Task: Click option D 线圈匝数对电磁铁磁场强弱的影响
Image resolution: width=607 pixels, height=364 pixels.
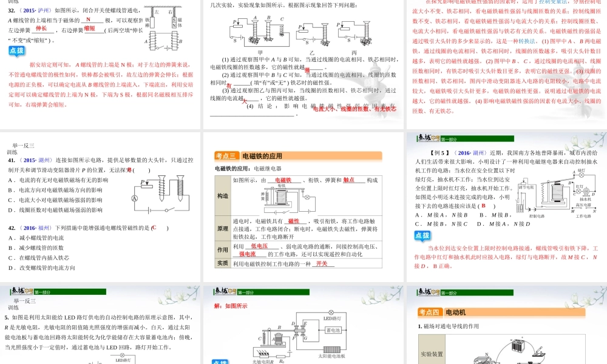Action: [55, 210]
